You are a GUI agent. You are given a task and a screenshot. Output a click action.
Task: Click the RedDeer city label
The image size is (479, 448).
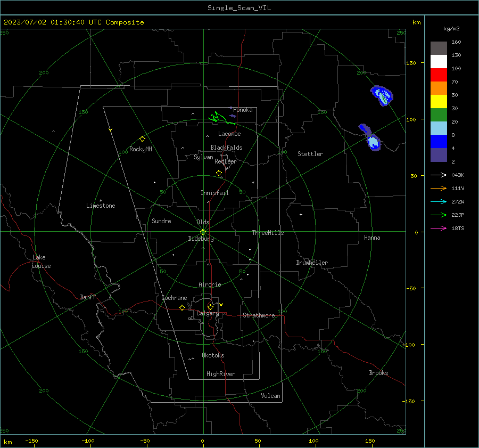(x=226, y=161)
